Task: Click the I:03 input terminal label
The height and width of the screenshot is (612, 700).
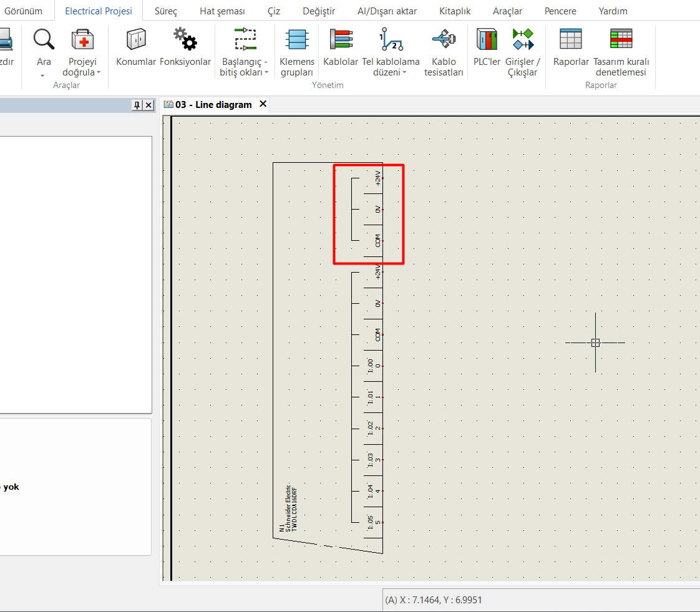Action: pos(370,460)
